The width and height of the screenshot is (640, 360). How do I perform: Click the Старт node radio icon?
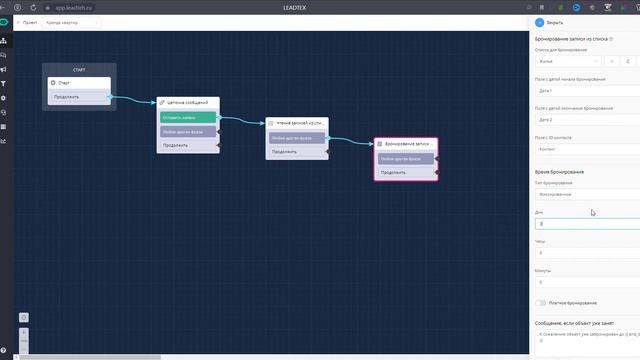53,82
